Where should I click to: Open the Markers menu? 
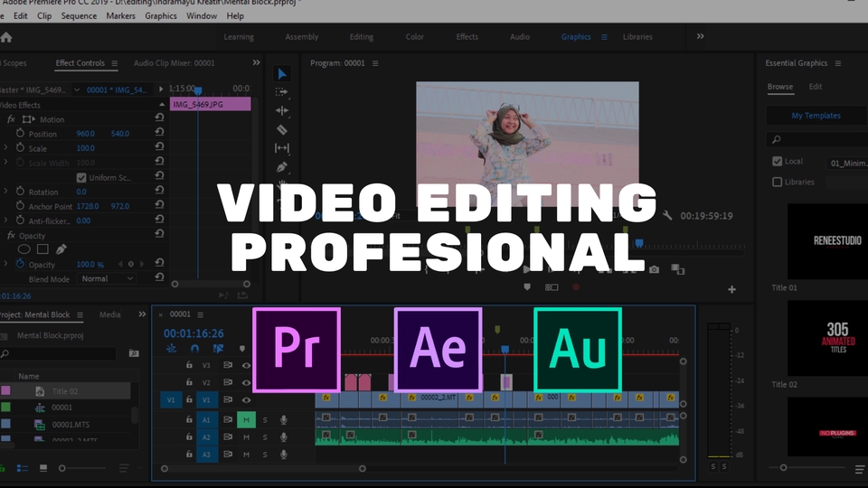click(x=120, y=16)
